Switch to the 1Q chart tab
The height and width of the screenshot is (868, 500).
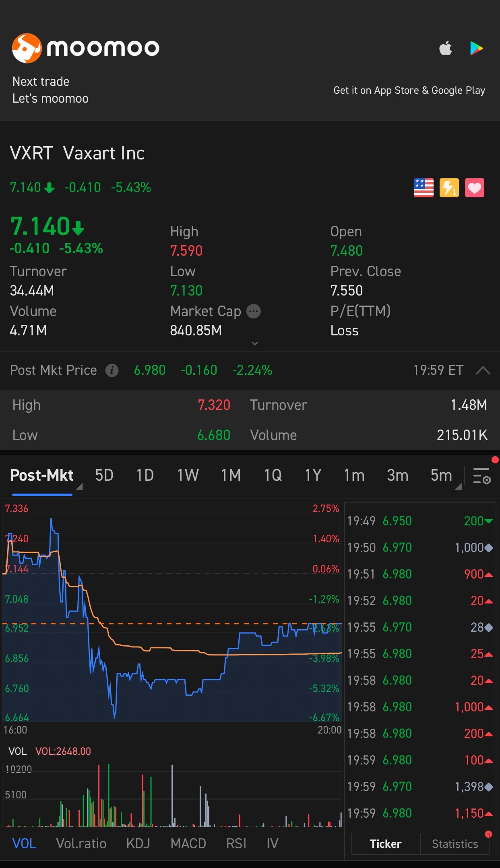click(273, 475)
